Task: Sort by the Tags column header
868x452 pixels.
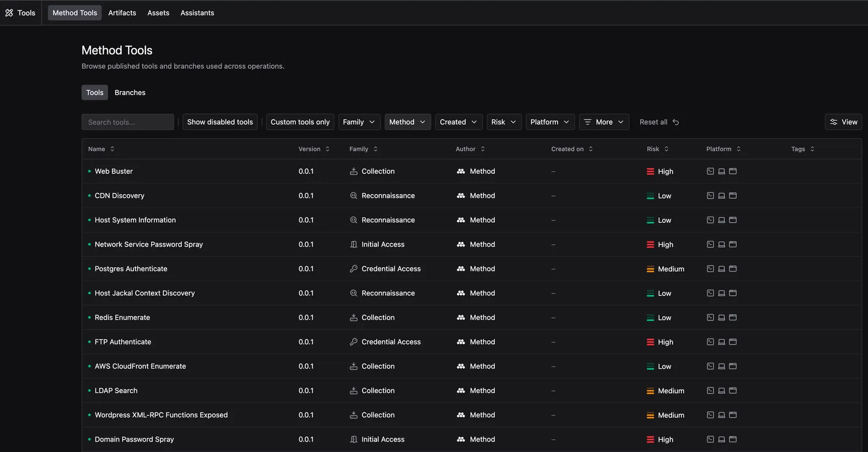Action: tap(803, 149)
